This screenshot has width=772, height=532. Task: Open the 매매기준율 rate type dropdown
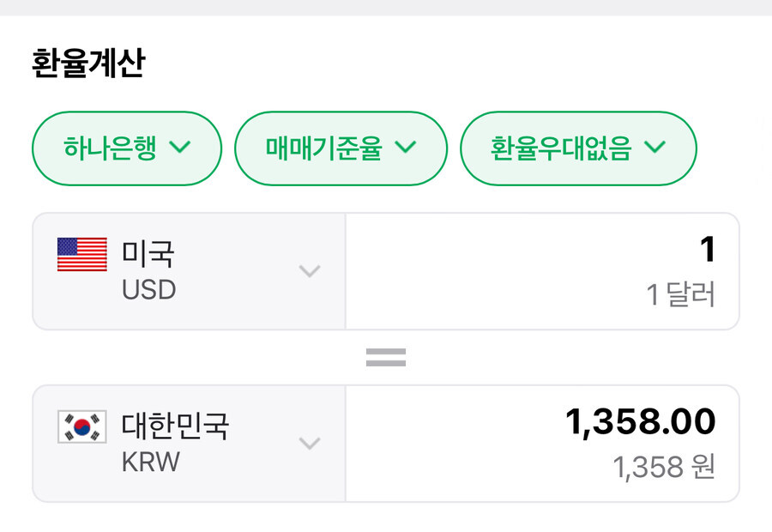[x=341, y=148]
